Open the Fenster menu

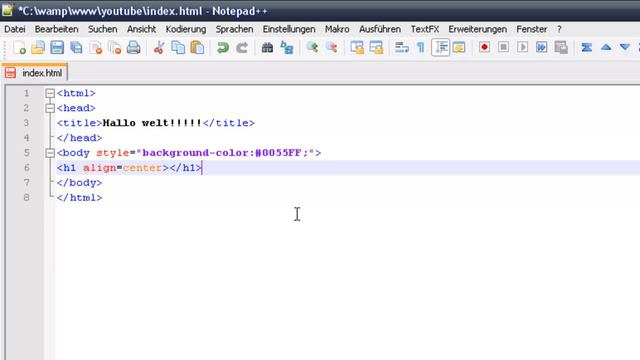pos(531,29)
